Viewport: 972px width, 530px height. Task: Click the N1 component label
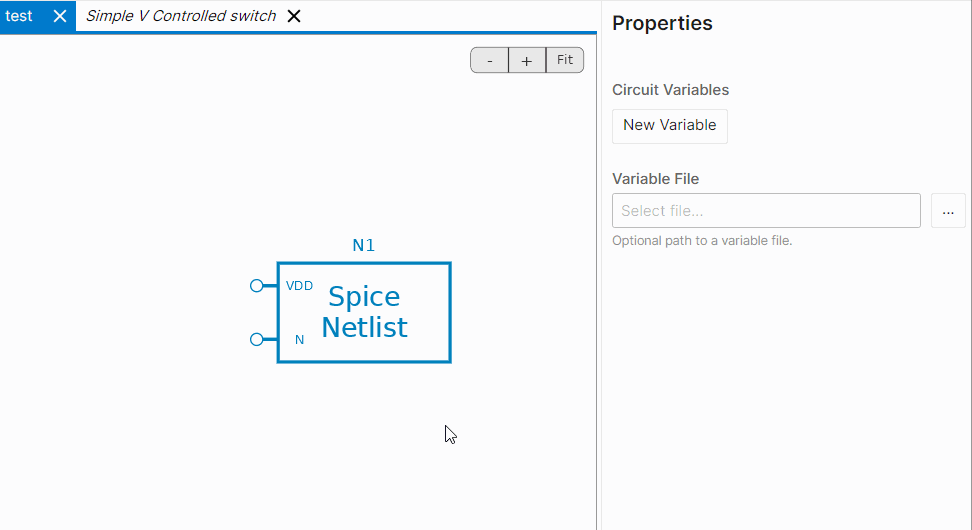pos(364,245)
